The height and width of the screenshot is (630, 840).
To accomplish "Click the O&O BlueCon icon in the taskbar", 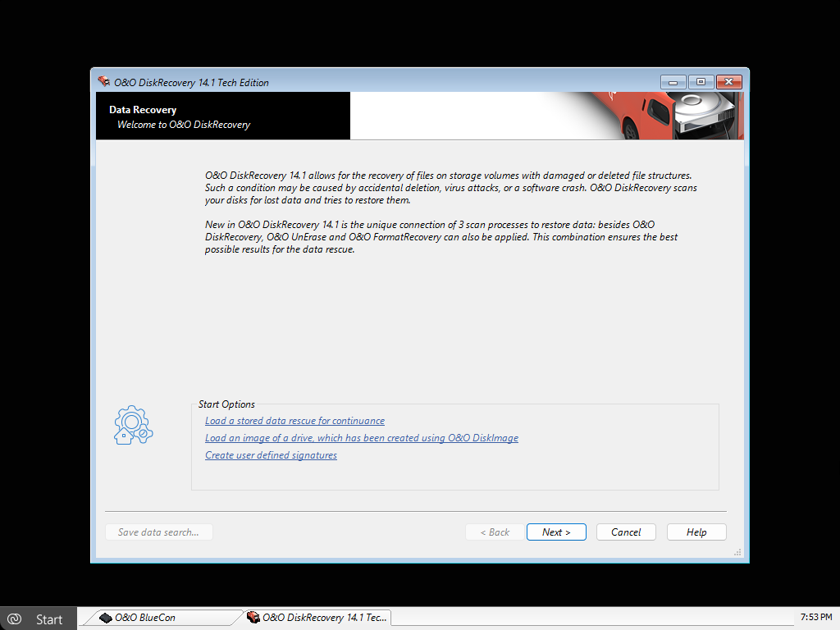I will tap(105, 618).
